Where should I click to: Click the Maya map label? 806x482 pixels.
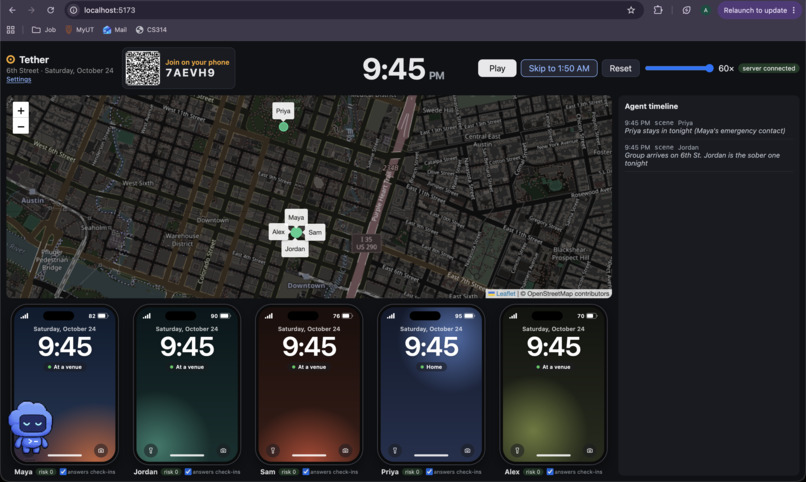tap(296, 217)
